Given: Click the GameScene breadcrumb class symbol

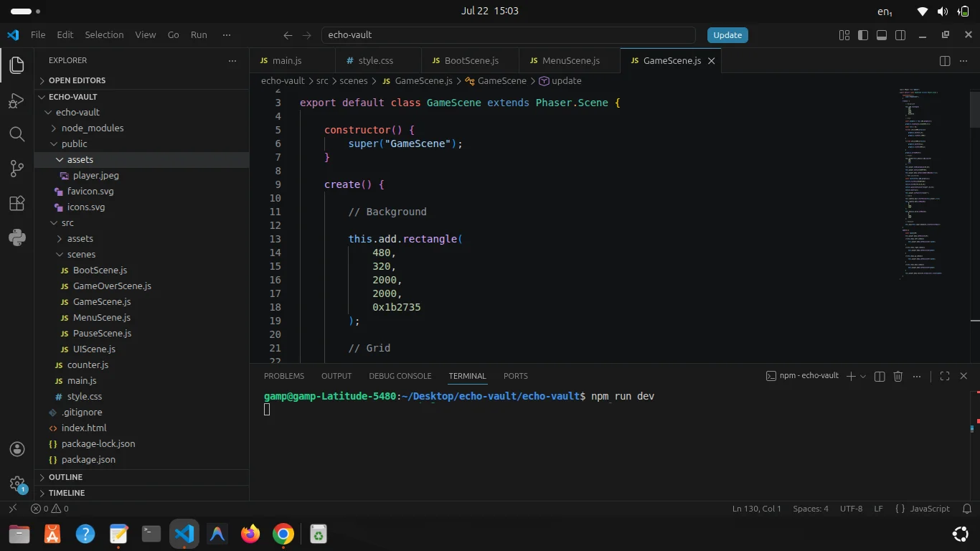Looking at the screenshot, I should [496, 81].
